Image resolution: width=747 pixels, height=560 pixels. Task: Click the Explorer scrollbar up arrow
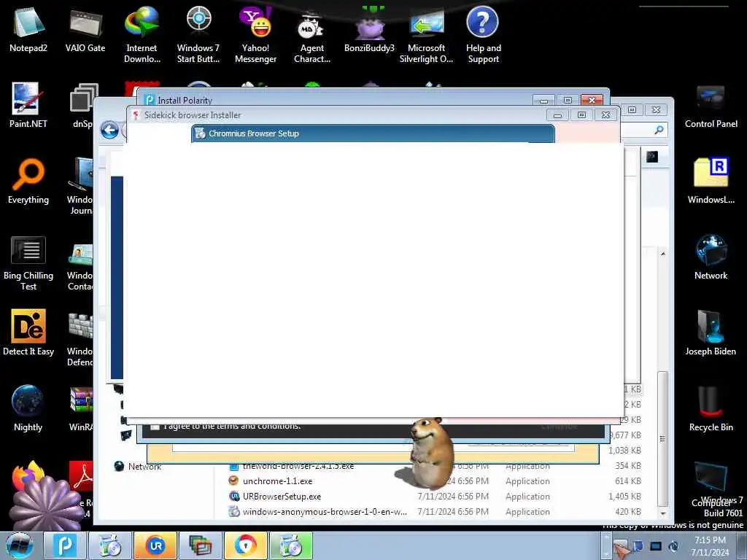[662, 254]
